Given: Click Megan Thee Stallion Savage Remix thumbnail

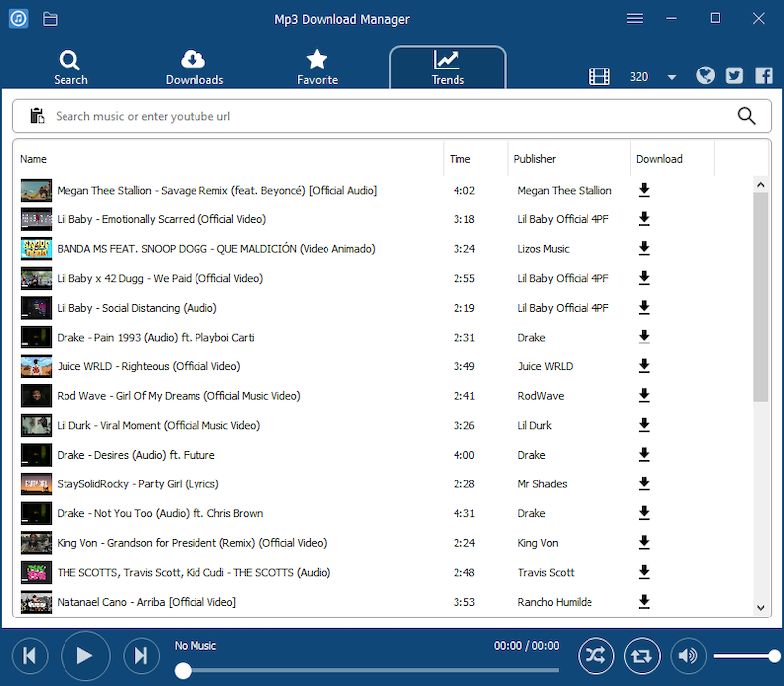Looking at the screenshot, I should [x=36, y=190].
